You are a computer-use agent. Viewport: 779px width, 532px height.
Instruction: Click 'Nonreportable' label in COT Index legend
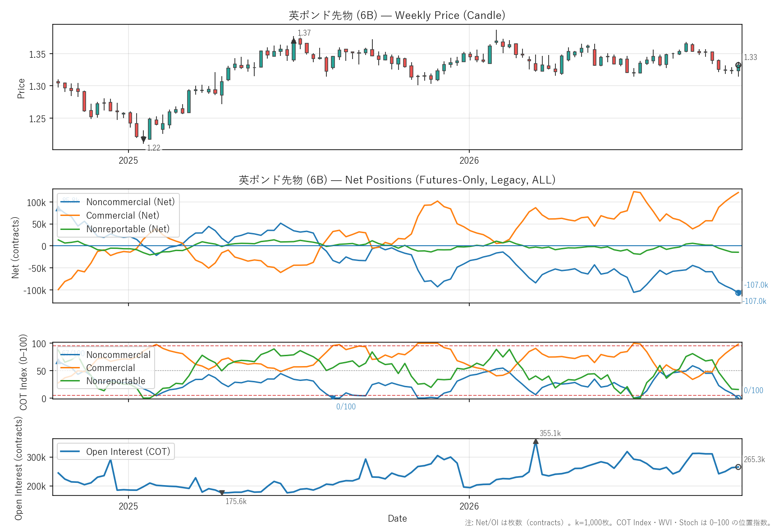click(116, 381)
